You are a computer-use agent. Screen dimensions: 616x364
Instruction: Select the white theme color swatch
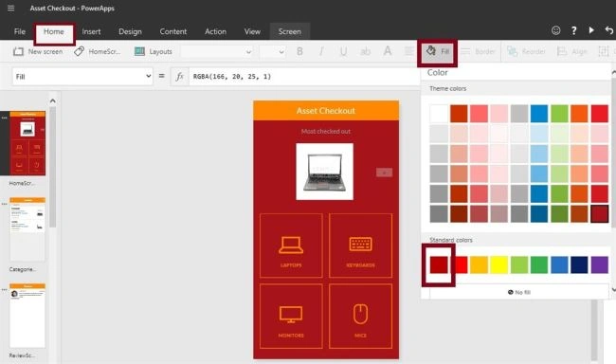(x=439, y=114)
